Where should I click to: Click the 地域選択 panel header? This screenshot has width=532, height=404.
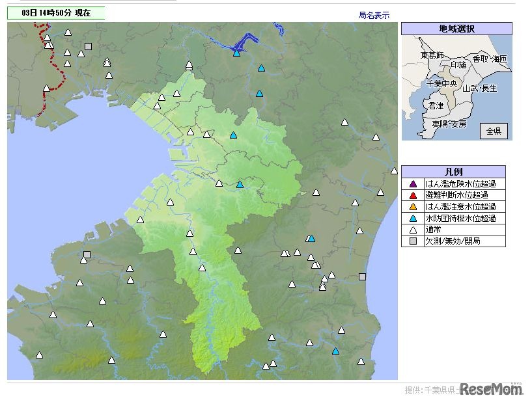pos(456,29)
